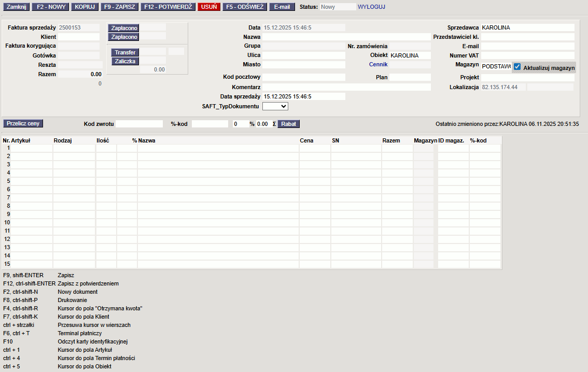Open SAFT_TypDokumentu dropdown
This screenshot has width=588, height=372.
(275, 106)
